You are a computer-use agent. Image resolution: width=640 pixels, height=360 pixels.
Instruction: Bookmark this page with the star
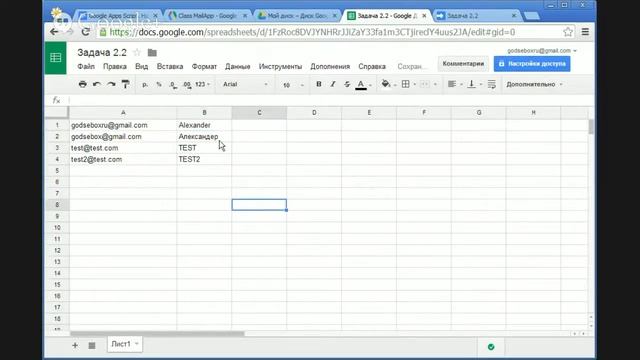click(568, 32)
